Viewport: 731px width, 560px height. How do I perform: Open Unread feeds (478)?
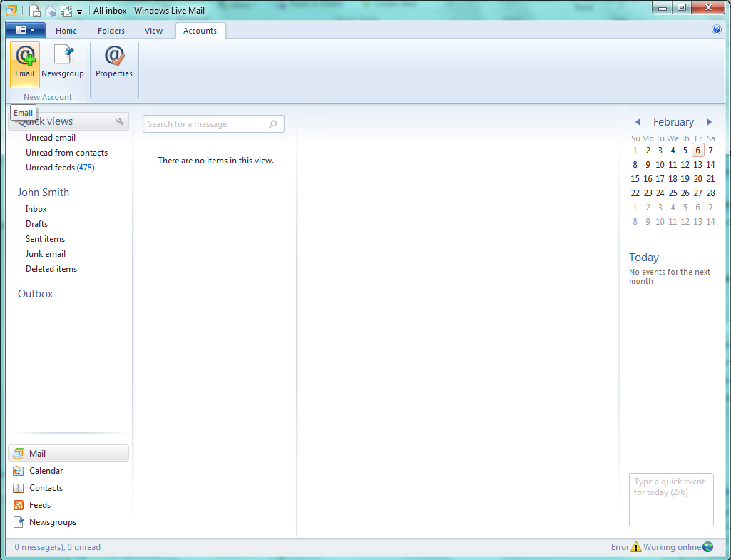click(x=60, y=168)
